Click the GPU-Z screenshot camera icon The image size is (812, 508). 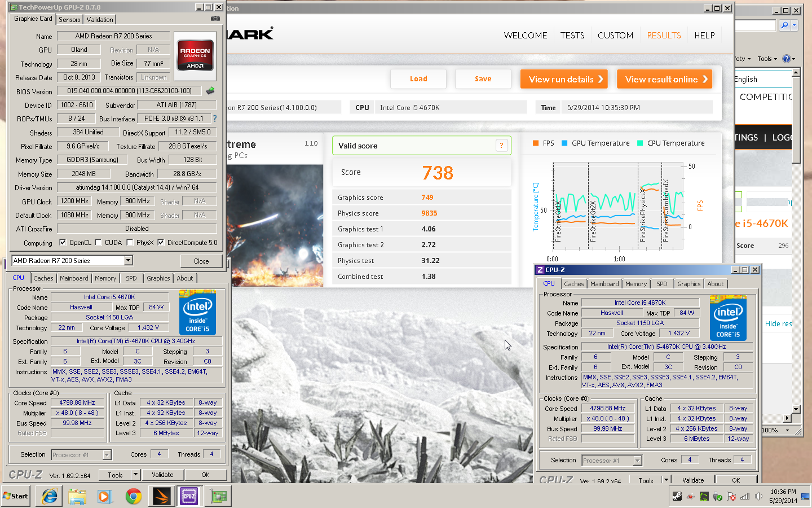tap(215, 19)
